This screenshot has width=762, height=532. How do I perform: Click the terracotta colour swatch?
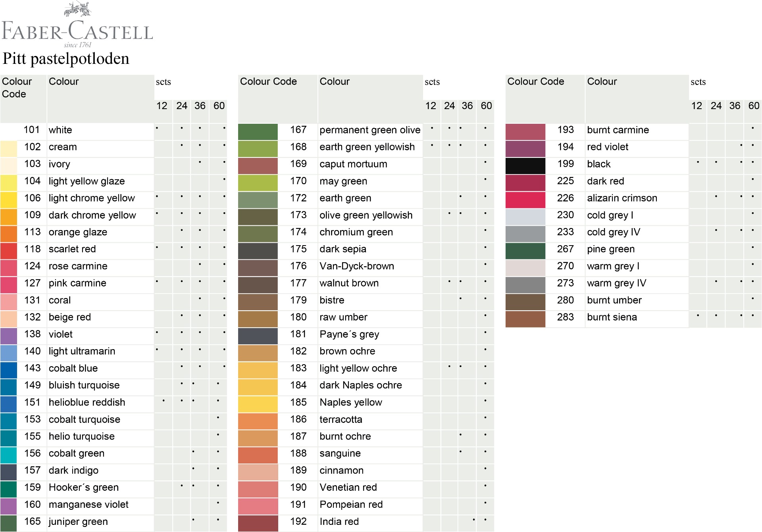(x=258, y=421)
